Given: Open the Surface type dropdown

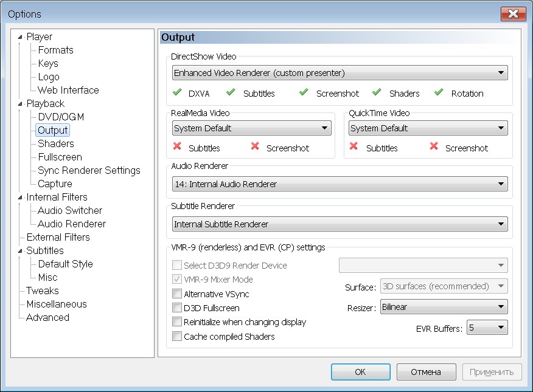Looking at the screenshot, I should coord(444,286).
